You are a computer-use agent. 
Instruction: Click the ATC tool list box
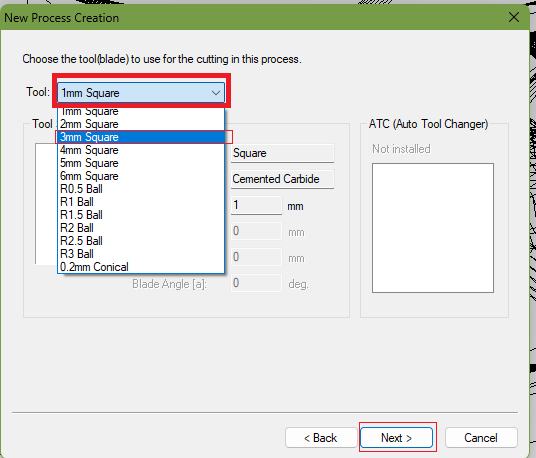pyautogui.click(x=433, y=228)
